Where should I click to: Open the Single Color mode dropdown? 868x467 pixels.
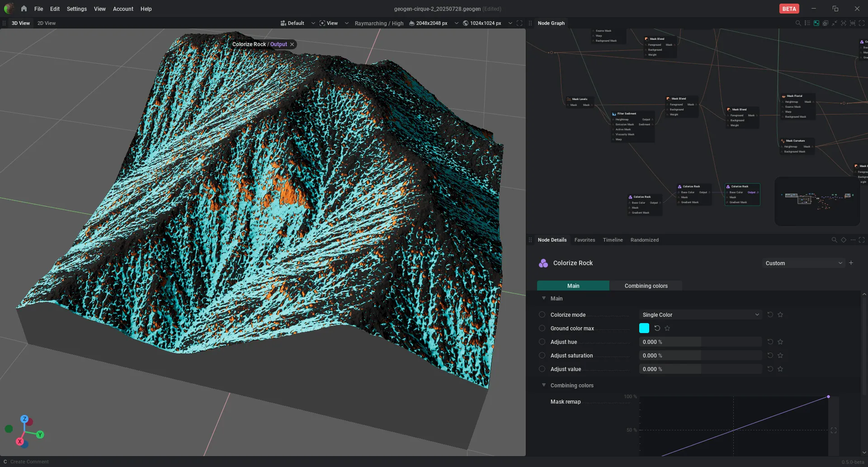point(700,315)
